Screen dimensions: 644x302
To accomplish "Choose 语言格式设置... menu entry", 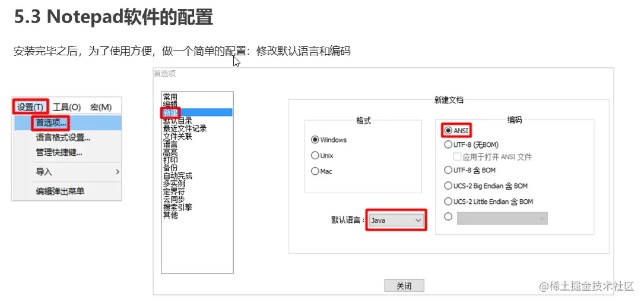I will (63, 137).
